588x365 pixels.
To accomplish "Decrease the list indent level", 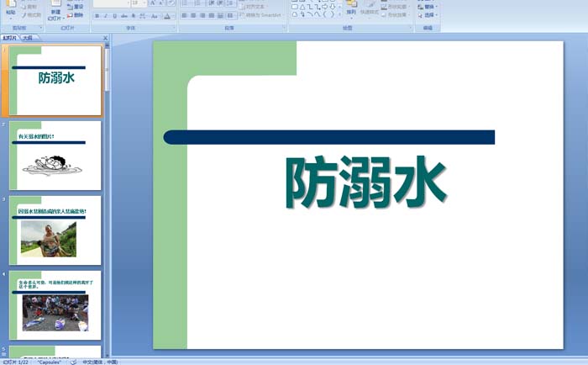I will coord(211,3).
